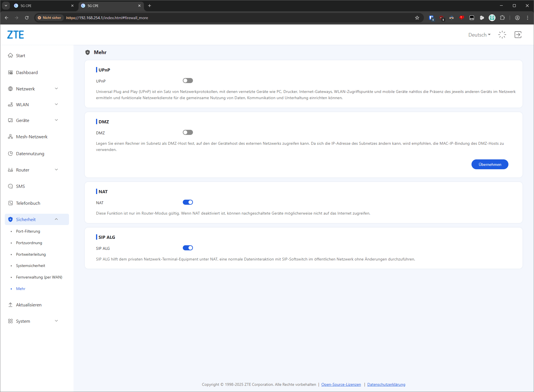
Task: Disable the NAT toggle
Action: [x=188, y=202]
